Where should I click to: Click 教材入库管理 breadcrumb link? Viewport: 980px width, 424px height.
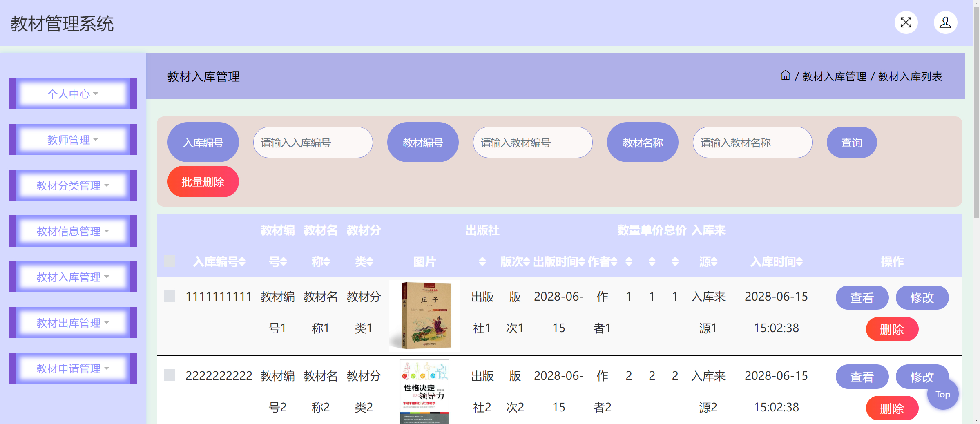834,76
